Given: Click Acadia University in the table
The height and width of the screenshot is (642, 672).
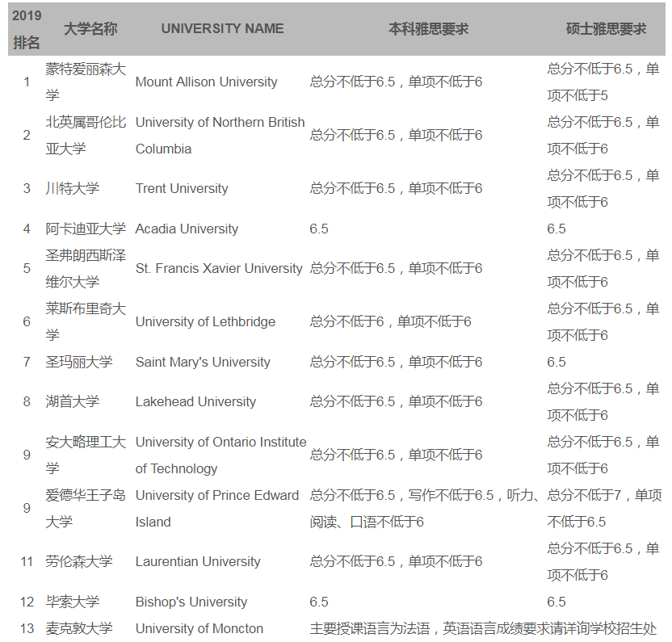Looking at the screenshot, I should (187, 229).
